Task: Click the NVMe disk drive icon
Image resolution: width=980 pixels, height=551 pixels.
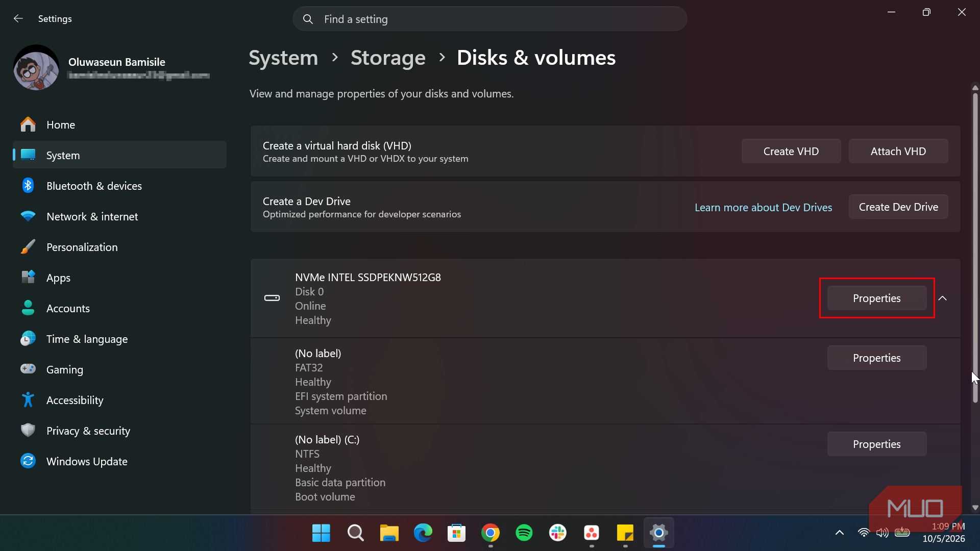Action: tap(272, 298)
